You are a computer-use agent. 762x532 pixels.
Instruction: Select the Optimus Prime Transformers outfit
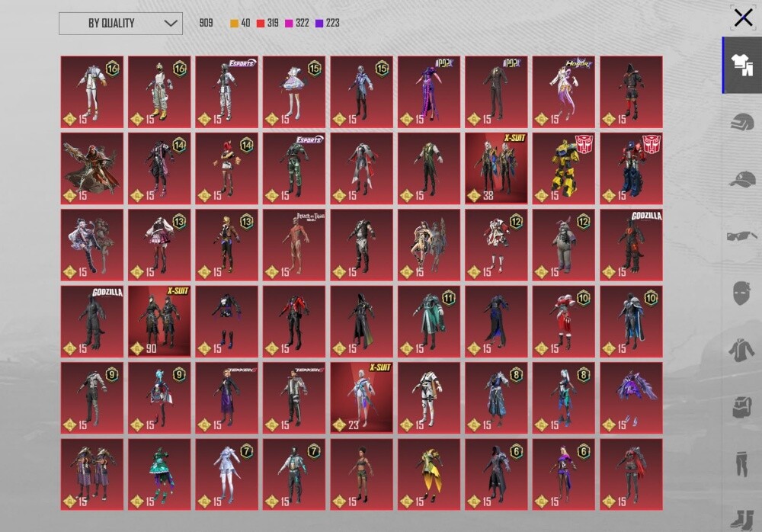tap(631, 168)
